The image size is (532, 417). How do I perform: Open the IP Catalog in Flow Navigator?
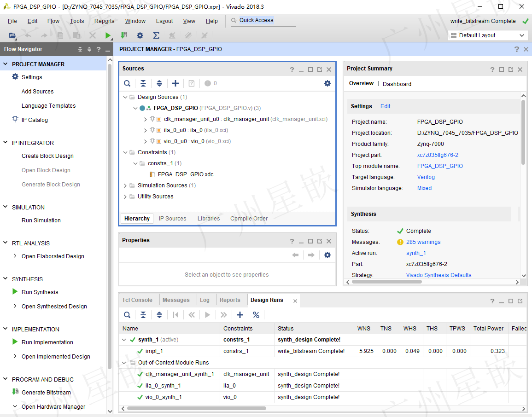coord(35,120)
